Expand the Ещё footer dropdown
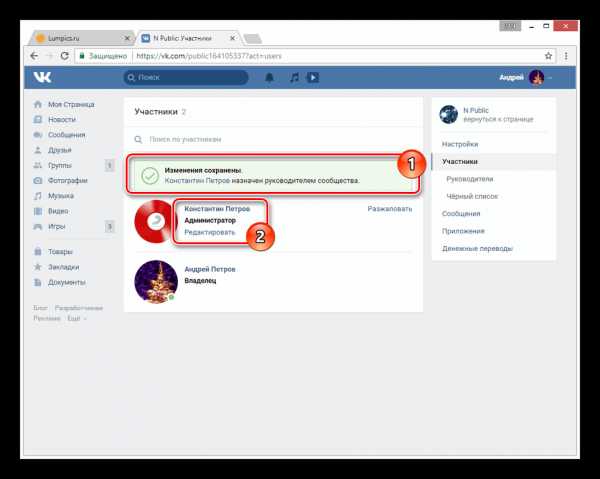This screenshot has height=479, width=600. tap(76, 318)
